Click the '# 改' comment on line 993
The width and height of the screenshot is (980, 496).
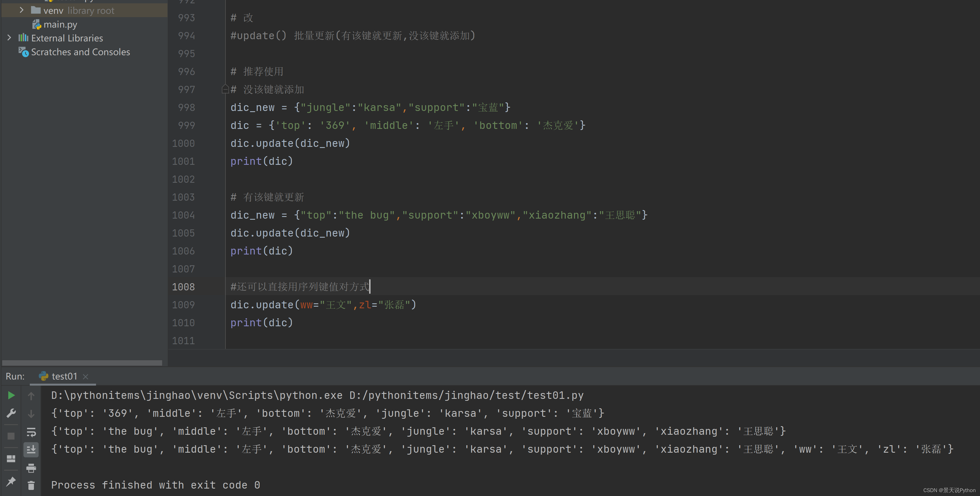(242, 18)
